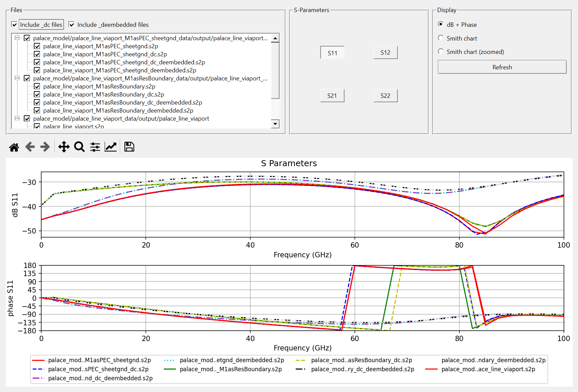Select the M1asPEC_sheetgnd_dc.s2p file row
This screenshot has height=392, width=578.
[105, 54]
